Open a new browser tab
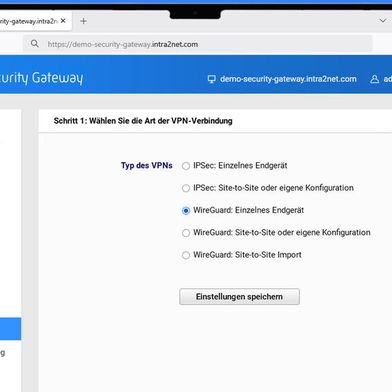 pyautogui.click(x=84, y=21)
